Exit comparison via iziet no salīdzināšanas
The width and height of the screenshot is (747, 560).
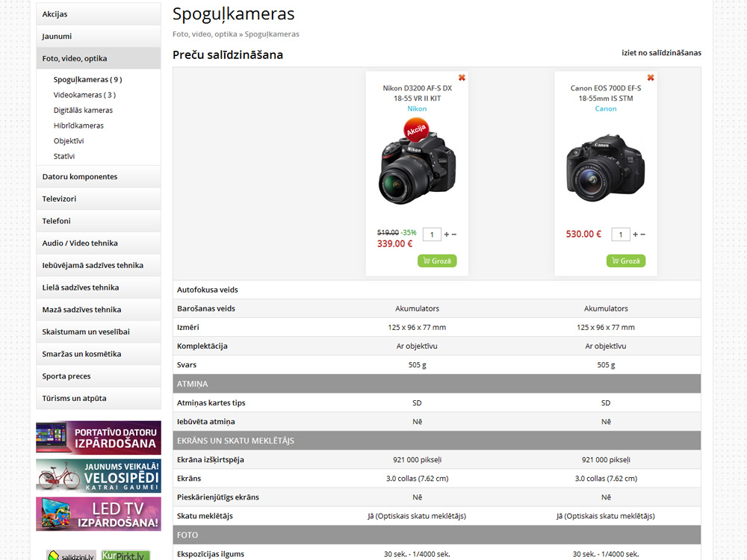click(661, 53)
